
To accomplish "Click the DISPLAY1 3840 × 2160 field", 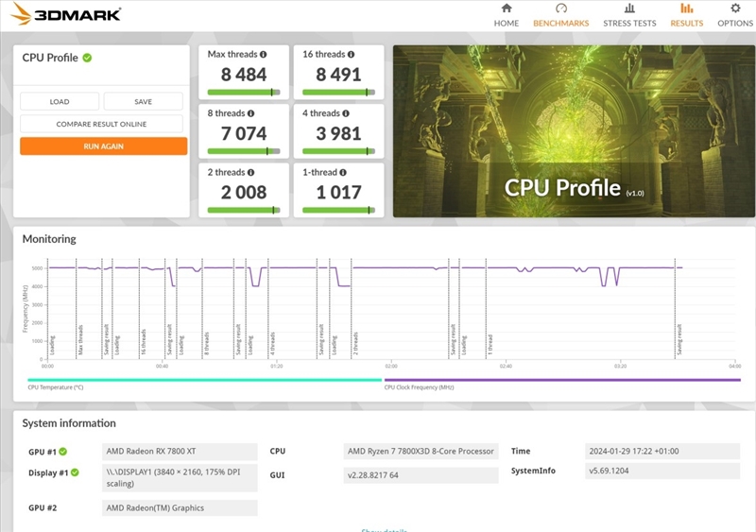I will point(180,477).
